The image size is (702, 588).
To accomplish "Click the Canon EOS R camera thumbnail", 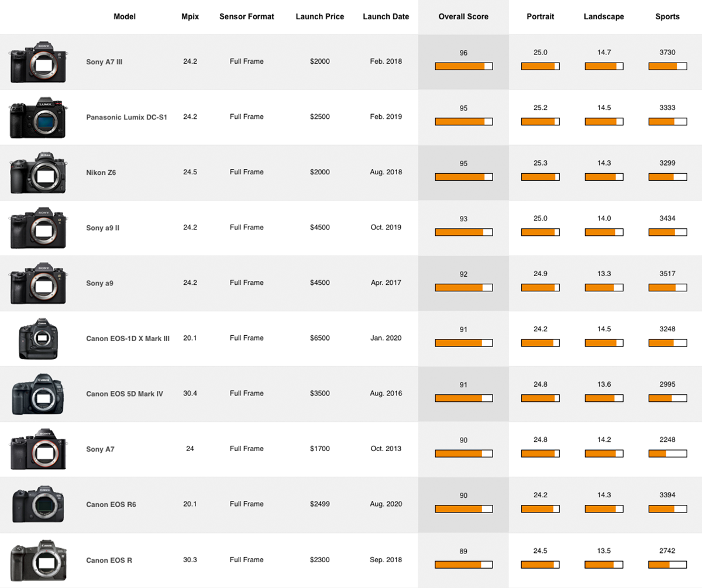I will tap(38, 560).
